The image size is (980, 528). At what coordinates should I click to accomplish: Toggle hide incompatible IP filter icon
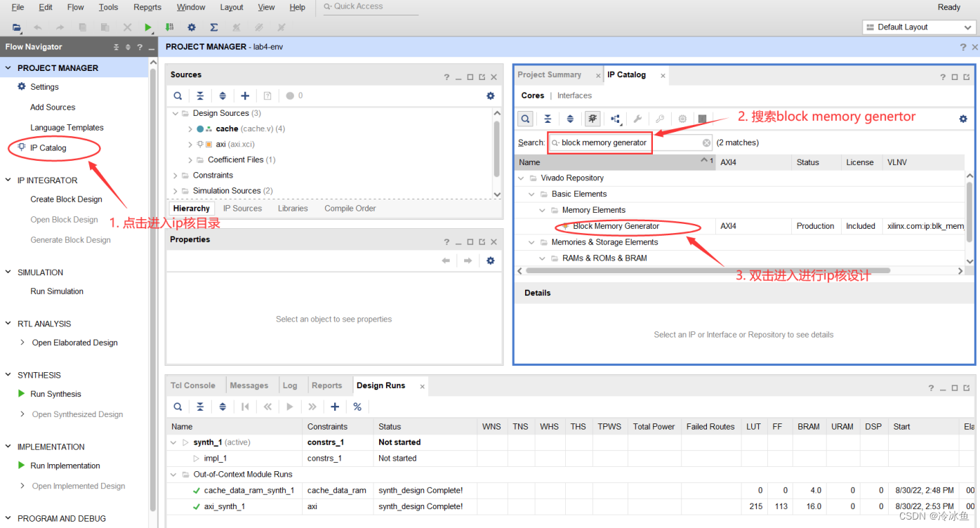592,119
